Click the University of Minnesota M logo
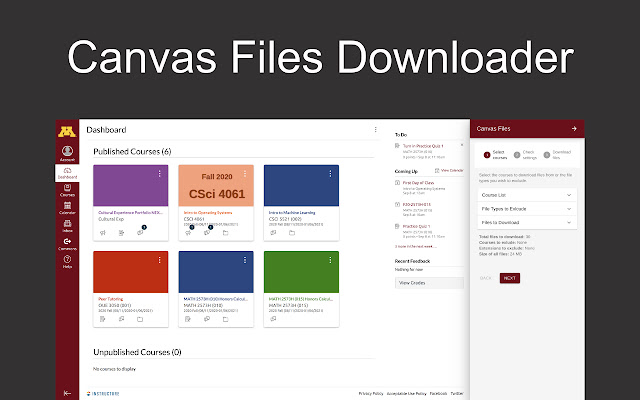Screen dimensions: 640x400 tap(67, 132)
